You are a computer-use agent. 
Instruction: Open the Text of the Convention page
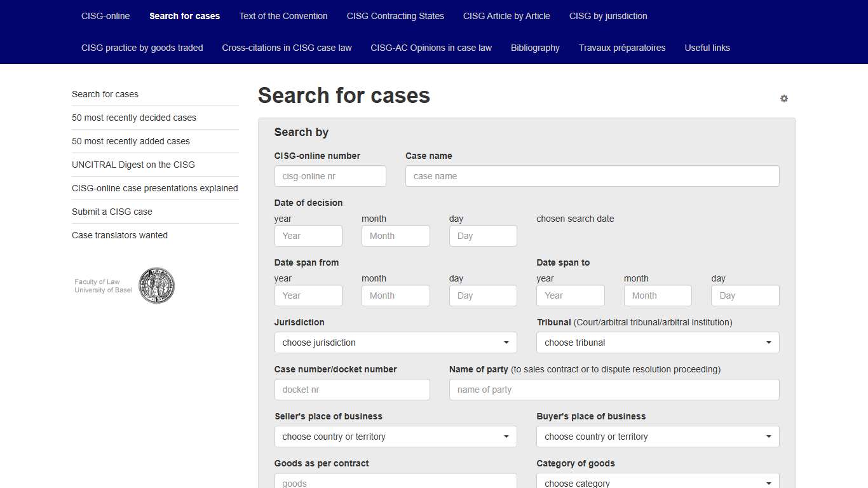point(283,16)
